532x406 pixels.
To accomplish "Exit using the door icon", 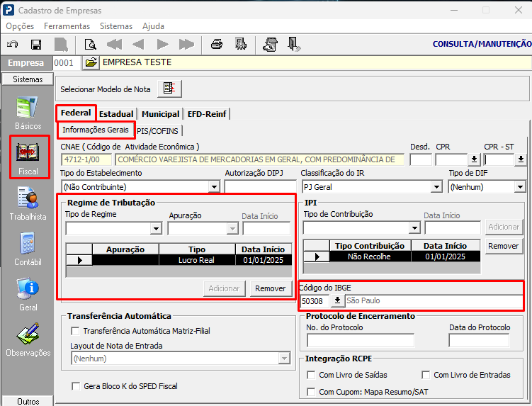I will click(x=293, y=45).
